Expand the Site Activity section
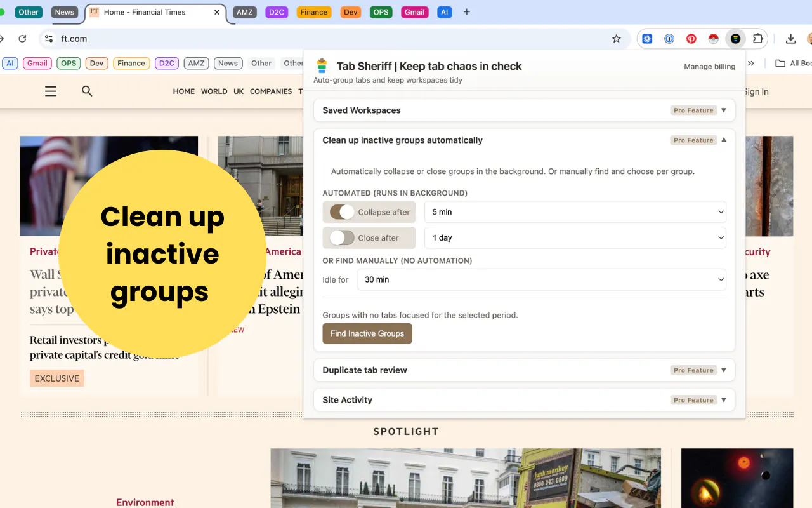Image resolution: width=812 pixels, height=508 pixels. click(x=524, y=400)
